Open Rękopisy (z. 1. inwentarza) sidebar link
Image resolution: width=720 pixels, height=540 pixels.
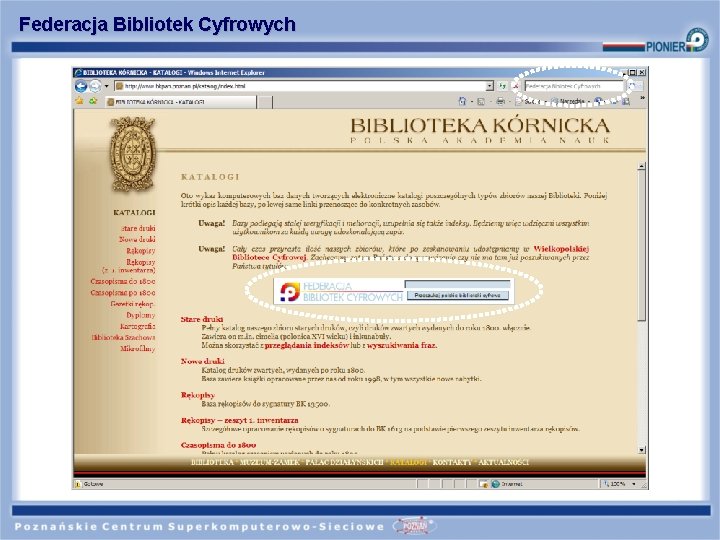pos(129,266)
